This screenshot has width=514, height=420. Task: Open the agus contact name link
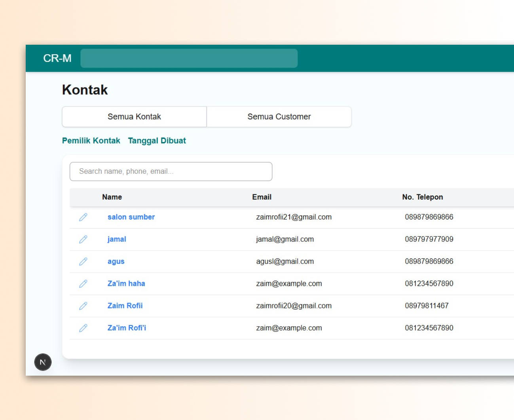(x=116, y=261)
